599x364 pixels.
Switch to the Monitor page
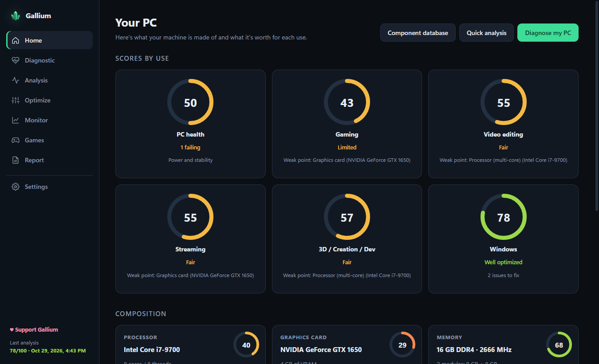click(49, 120)
